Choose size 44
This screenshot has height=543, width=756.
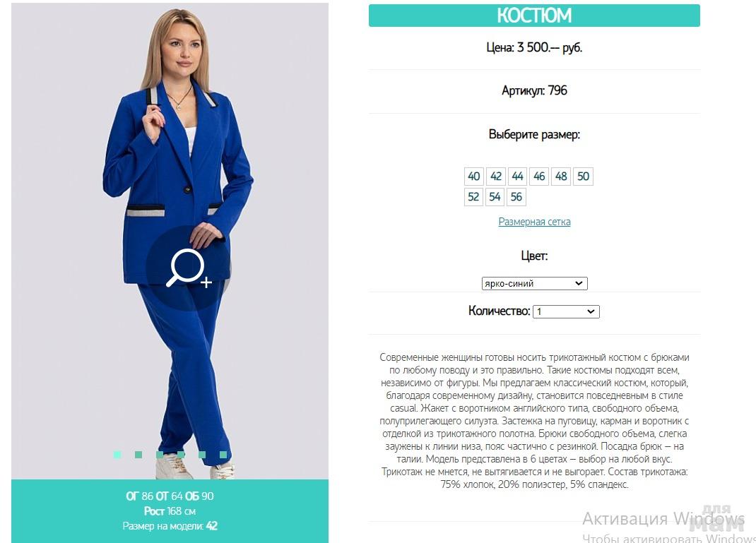(x=517, y=177)
